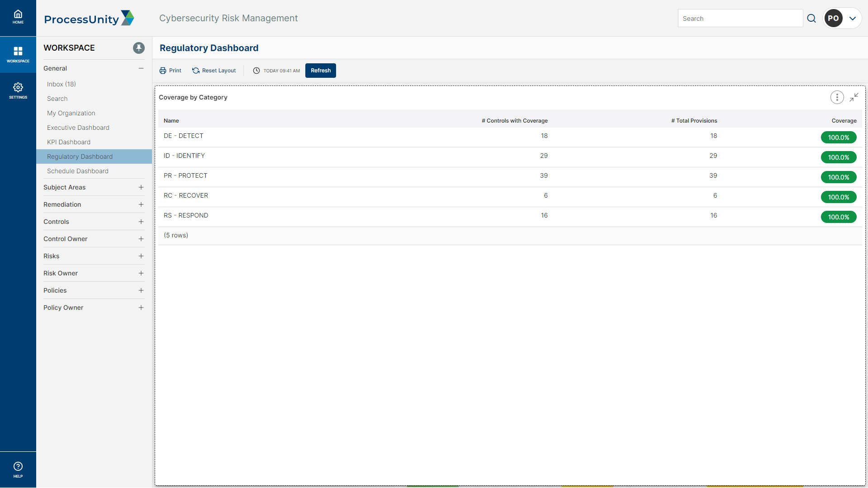
Task: Click Regulatory Dashboard page title
Action: click(x=209, y=48)
